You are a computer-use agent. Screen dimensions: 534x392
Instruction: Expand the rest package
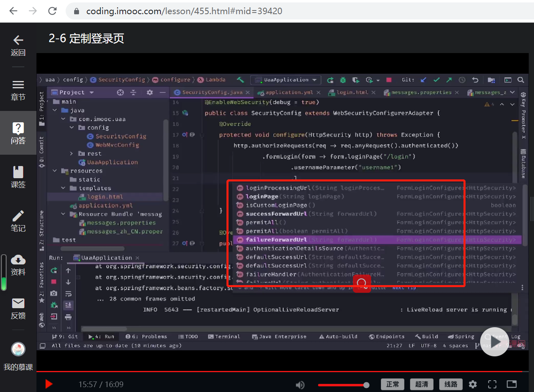(x=72, y=153)
